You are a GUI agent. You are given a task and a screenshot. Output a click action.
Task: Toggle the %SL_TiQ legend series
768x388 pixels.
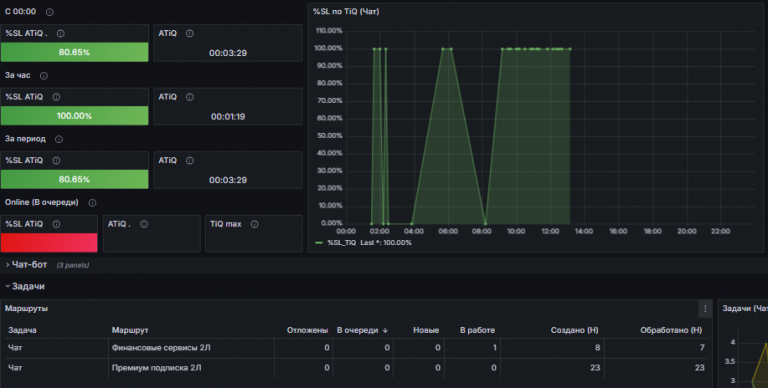pos(341,243)
